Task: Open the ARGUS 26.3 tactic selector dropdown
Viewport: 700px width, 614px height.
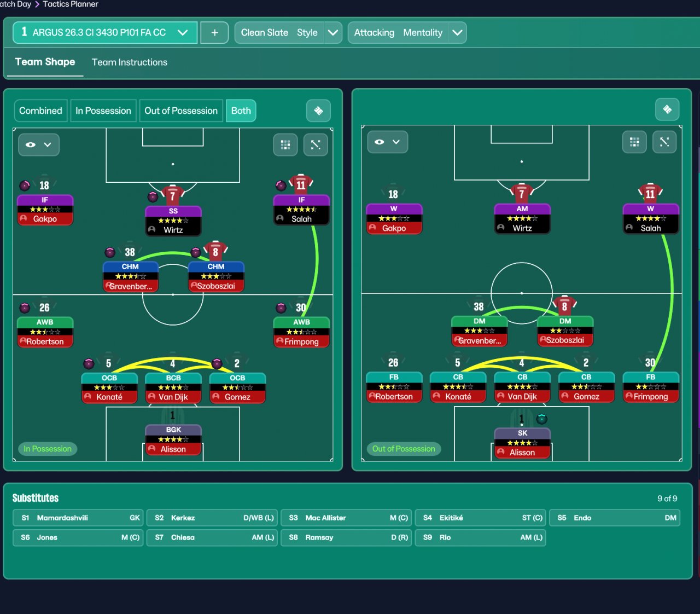Action: pyautogui.click(x=105, y=33)
